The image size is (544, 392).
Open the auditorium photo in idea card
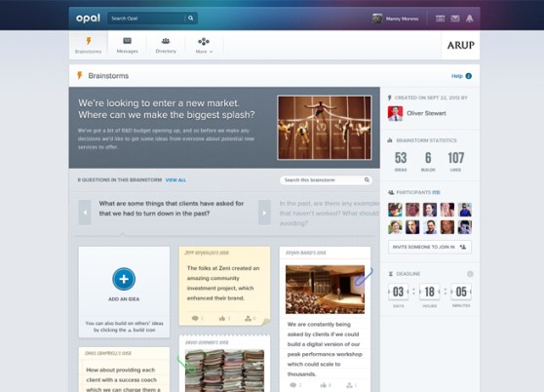point(325,290)
